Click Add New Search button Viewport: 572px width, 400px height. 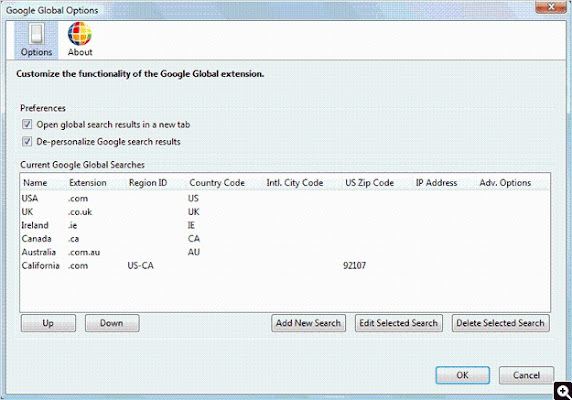click(x=308, y=323)
